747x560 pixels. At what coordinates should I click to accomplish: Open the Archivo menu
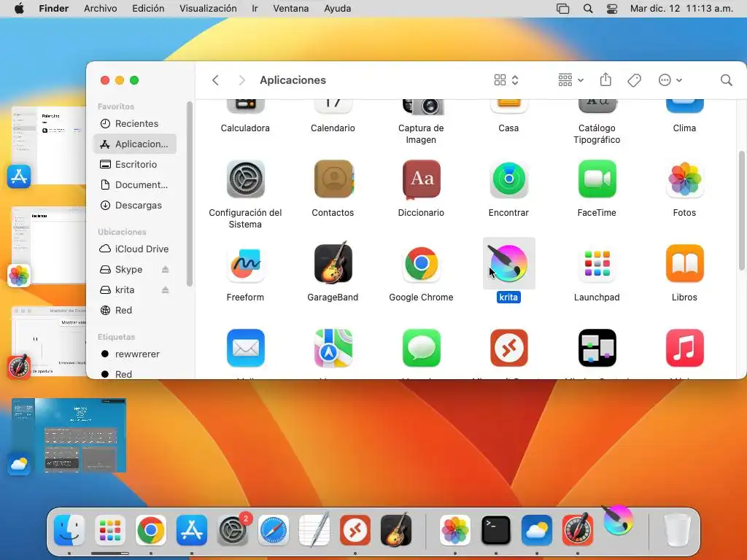click(100, 9)
